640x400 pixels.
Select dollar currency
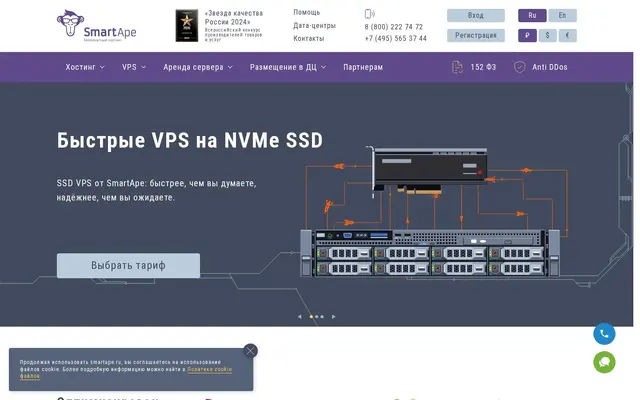[547, 36]
